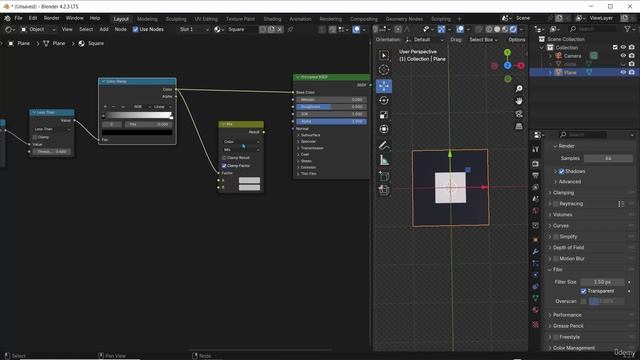Open Orientation Default dropdown
Viewport: 640px width, 360px height.
click(x=424, y=40)
